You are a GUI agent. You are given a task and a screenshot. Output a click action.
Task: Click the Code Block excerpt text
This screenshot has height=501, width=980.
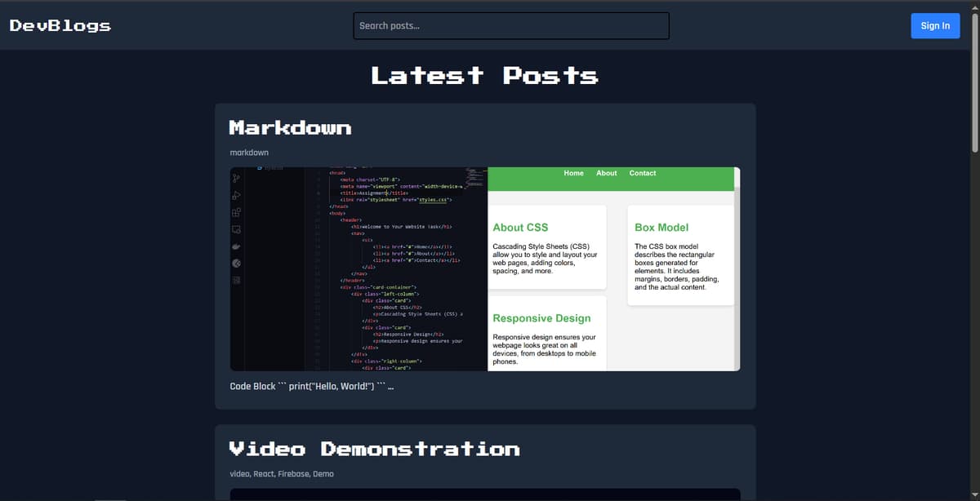click(x=312, y=386)
